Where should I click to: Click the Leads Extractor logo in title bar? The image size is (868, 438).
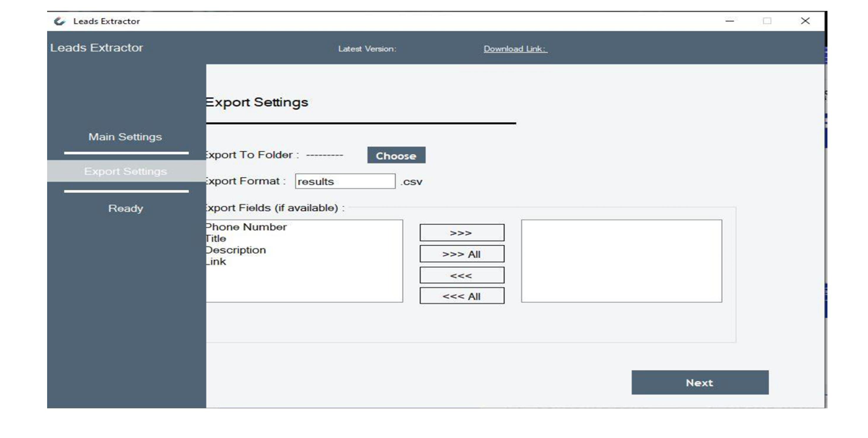[x=59, y=22]
